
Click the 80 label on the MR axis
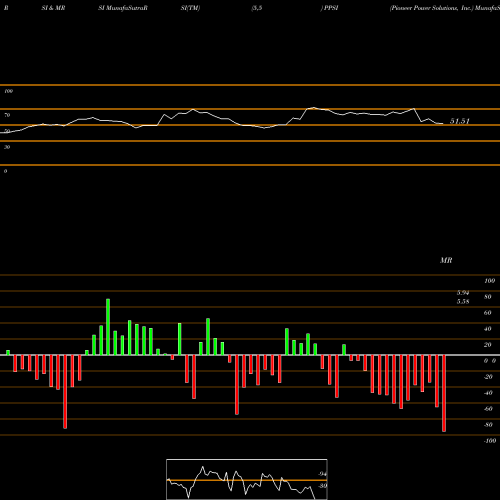pyautogui.click(x=488, y=297)
